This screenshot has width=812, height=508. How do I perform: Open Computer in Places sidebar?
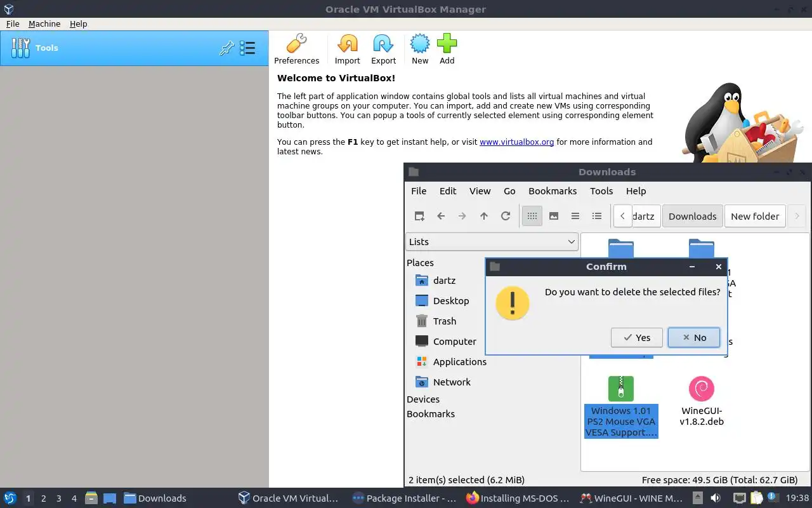tap(454, 342)
